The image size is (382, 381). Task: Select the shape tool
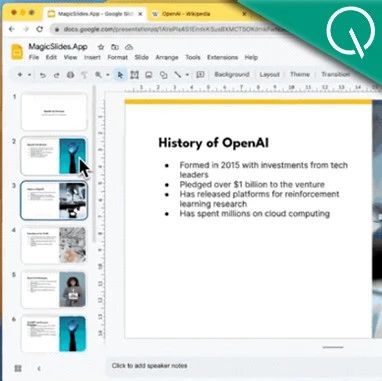coord(163,75)
